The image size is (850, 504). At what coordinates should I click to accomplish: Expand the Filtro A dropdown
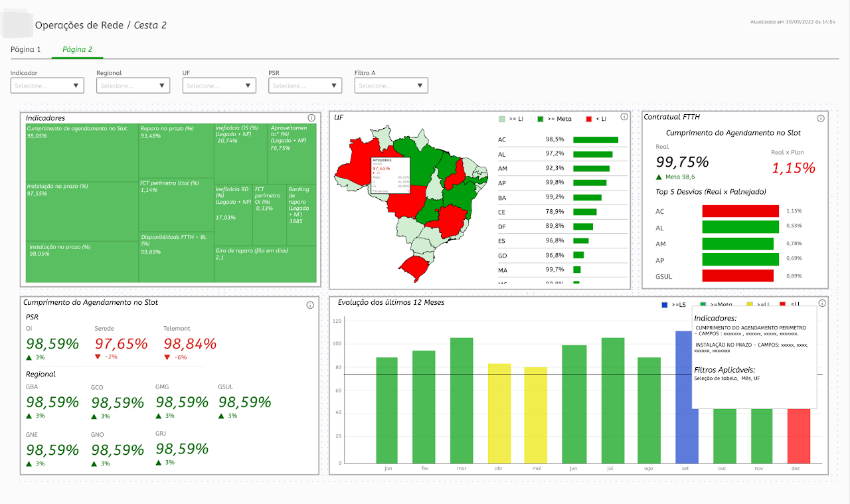[x=391, y=85]
